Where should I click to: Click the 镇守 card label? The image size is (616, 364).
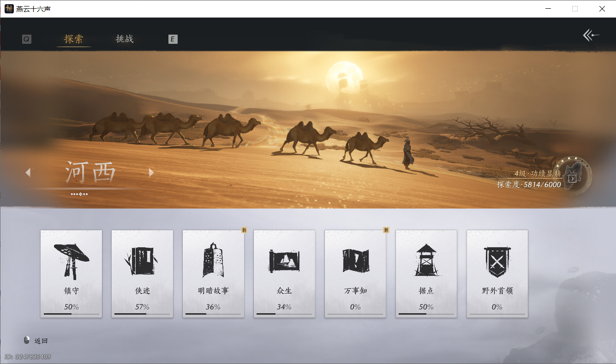click(71, 291)
